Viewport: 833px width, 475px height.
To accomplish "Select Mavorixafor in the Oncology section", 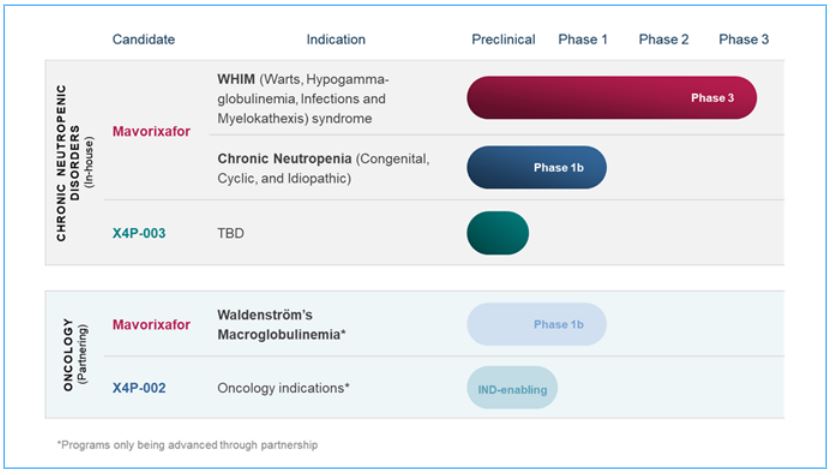I will pos(151,324).
